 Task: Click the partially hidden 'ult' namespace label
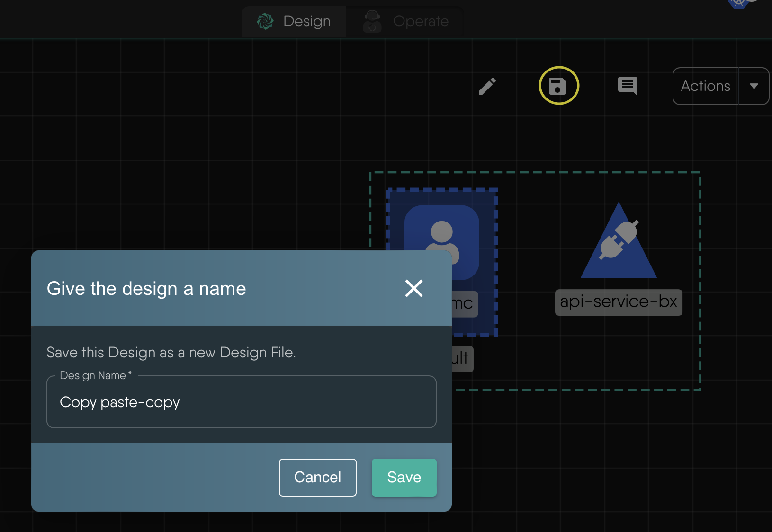(x=462, y=358)
